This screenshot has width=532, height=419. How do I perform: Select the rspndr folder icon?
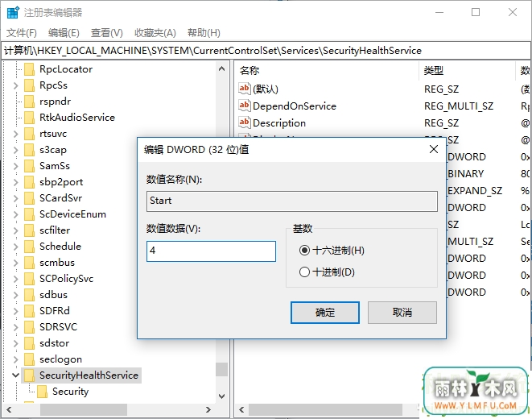(x=30, y=102)
